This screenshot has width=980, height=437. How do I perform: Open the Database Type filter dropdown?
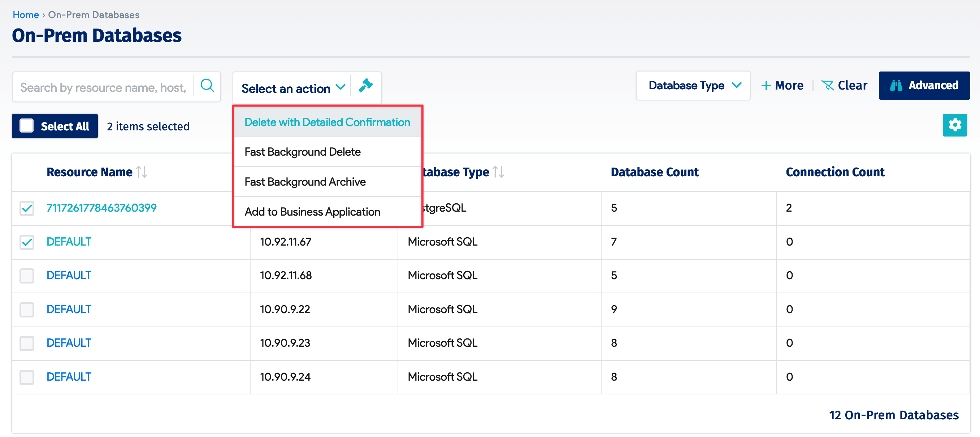693,85
